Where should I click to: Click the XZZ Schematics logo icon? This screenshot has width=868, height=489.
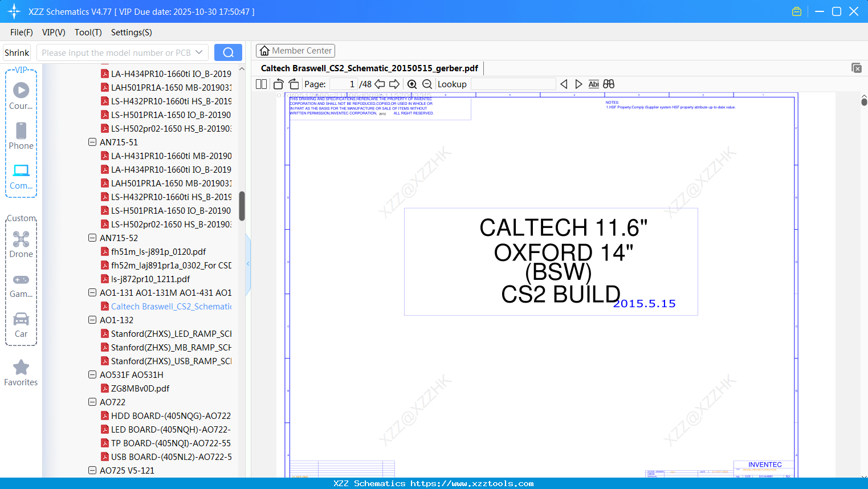[14, 11]
